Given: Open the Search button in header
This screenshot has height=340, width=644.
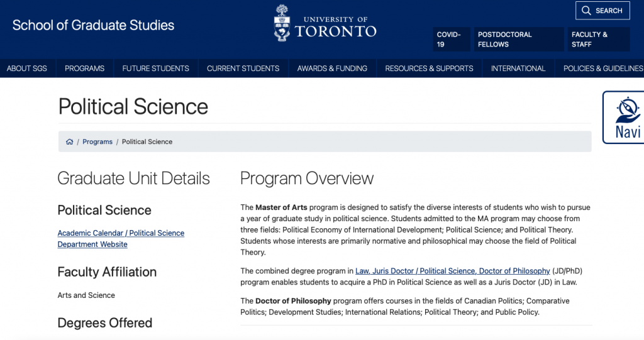Looking at the screenshot, I should click(602, 11).
